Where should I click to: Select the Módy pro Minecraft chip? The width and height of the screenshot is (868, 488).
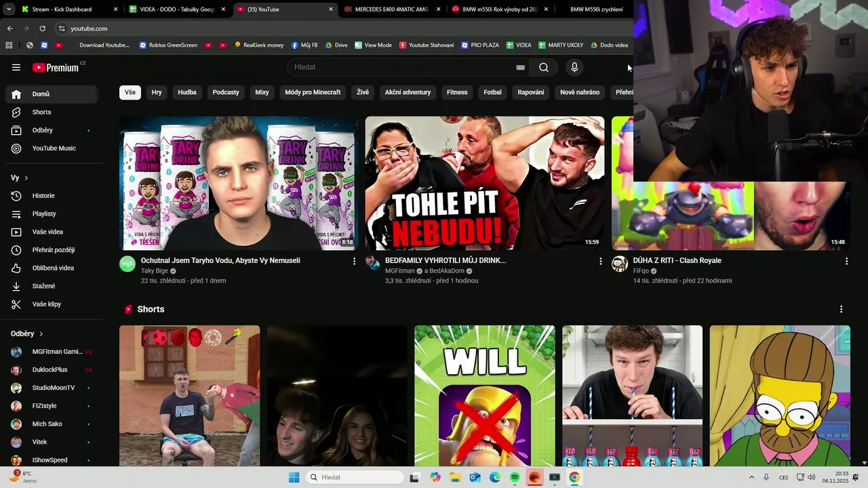[313, 92]
